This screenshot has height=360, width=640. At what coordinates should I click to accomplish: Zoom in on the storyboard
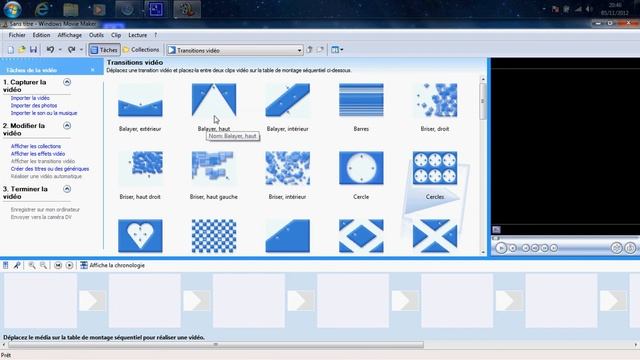[x=32, y=265]
